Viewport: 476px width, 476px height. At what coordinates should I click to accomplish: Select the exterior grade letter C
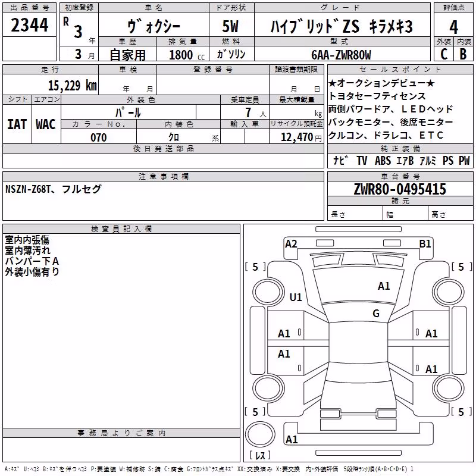pos(444,54)
